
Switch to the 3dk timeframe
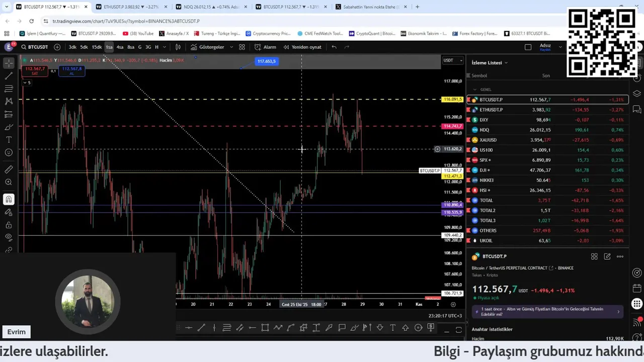pos(72,47)
